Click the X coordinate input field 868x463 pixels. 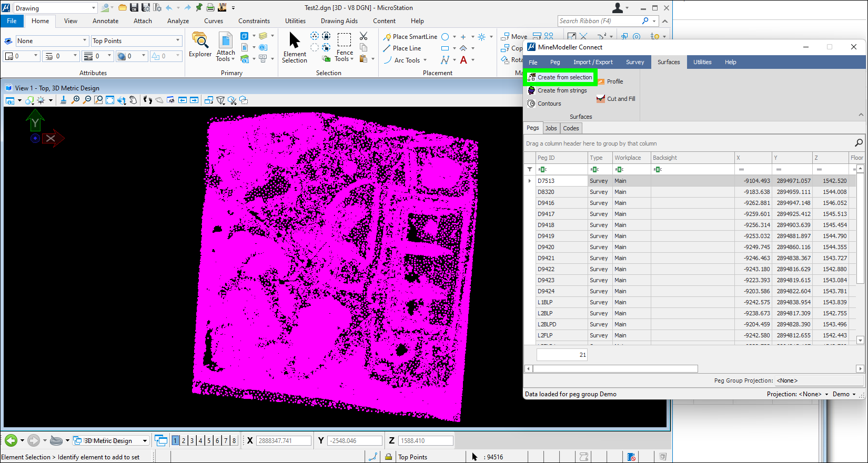click(284, 440)
